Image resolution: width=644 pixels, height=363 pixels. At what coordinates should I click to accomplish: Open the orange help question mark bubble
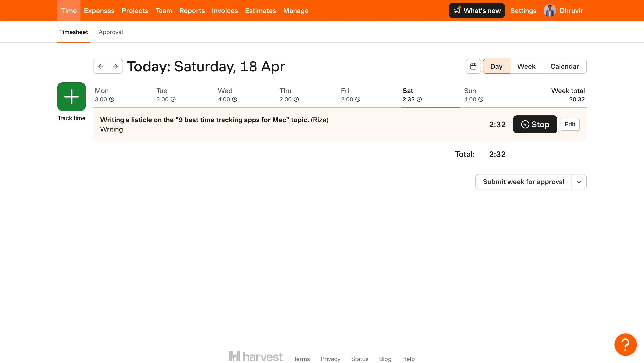pyautogui.click(x=625, y=344)
